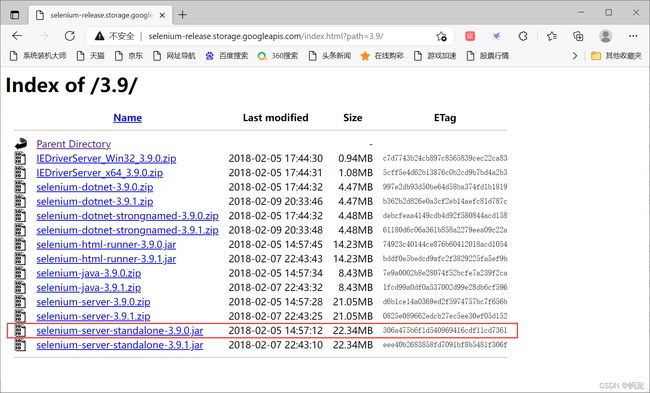The height and width of the screenshot is (393, 650).
Task: Download selenium-dotnet-3.9.1.zip
Action: (95, 201)
